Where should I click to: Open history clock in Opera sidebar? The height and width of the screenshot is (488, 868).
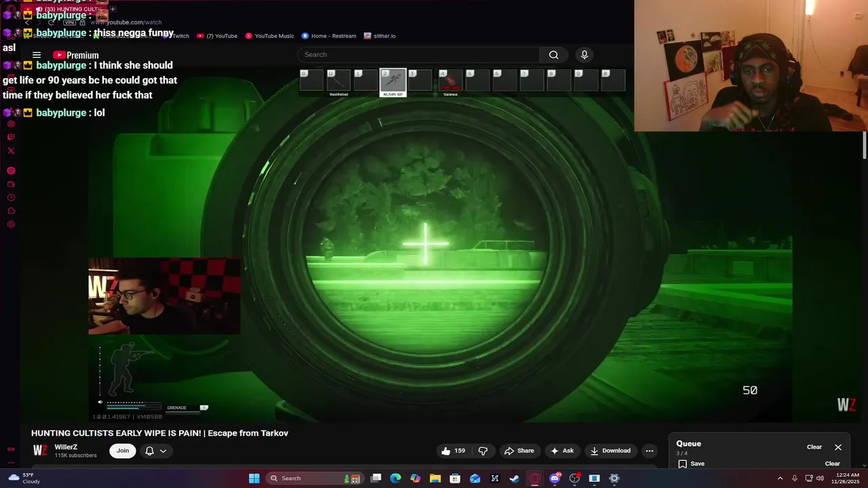(11, 198)
